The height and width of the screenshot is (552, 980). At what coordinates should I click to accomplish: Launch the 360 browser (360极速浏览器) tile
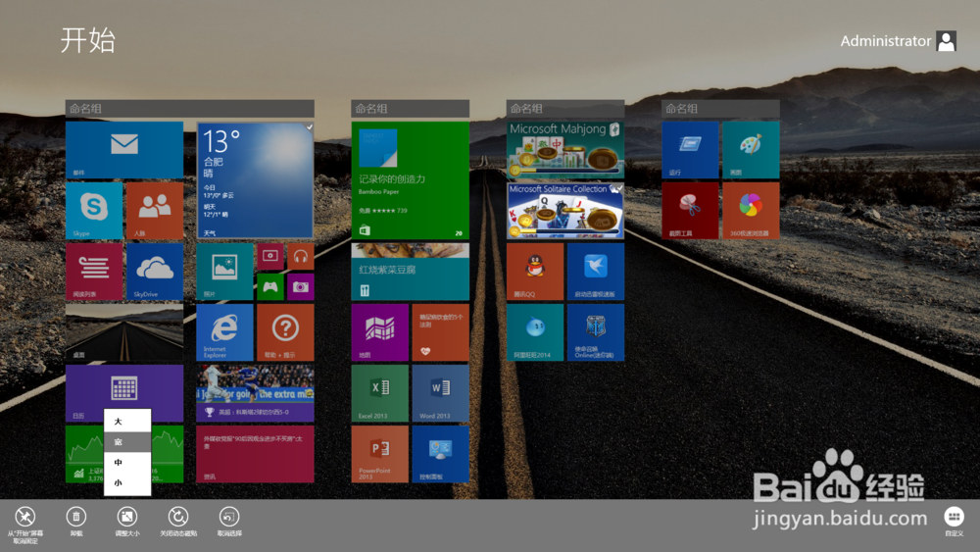(x=751, y=211)
